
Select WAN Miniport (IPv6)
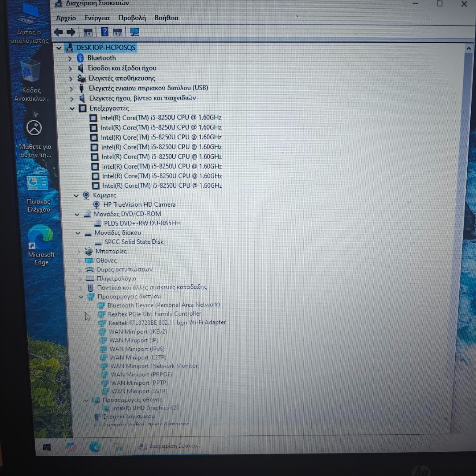click(x=137, y=349)
